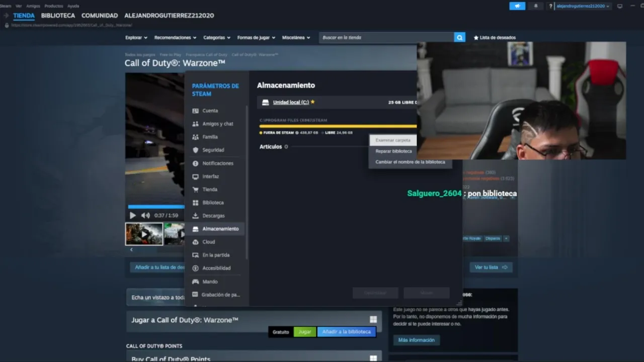Open the Amigos y chat settings
Screen dimensions: 644x362
pos(215,124)
